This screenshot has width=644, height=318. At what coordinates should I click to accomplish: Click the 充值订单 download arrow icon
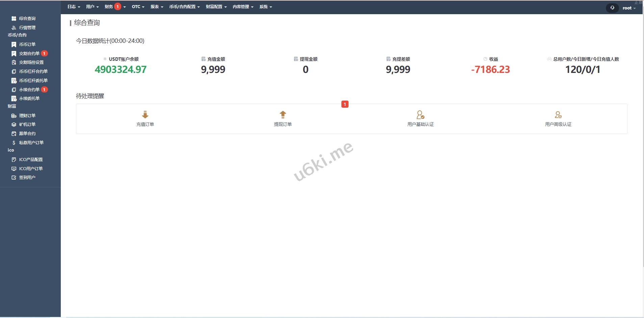coord(145,115)
